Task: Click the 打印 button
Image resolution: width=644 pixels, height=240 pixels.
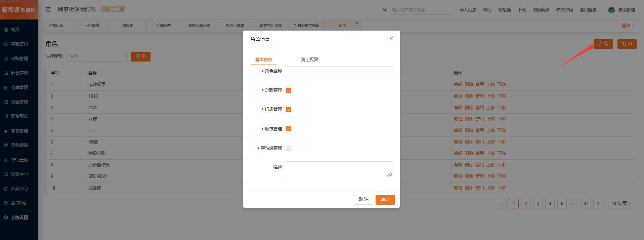Action: point(627,44)
